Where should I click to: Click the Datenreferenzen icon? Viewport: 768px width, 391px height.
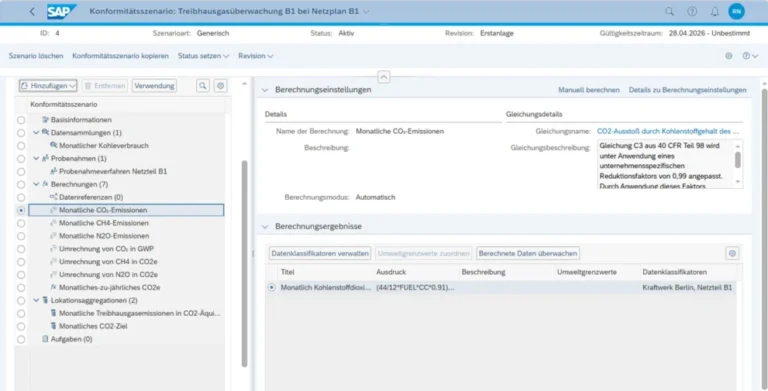(x=54, y=197)
